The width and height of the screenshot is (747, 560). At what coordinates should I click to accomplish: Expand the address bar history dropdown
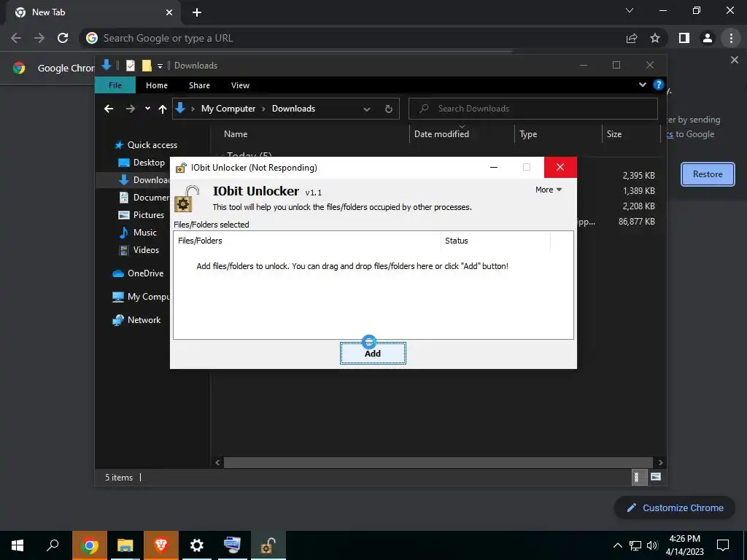[x=367, y=109]
